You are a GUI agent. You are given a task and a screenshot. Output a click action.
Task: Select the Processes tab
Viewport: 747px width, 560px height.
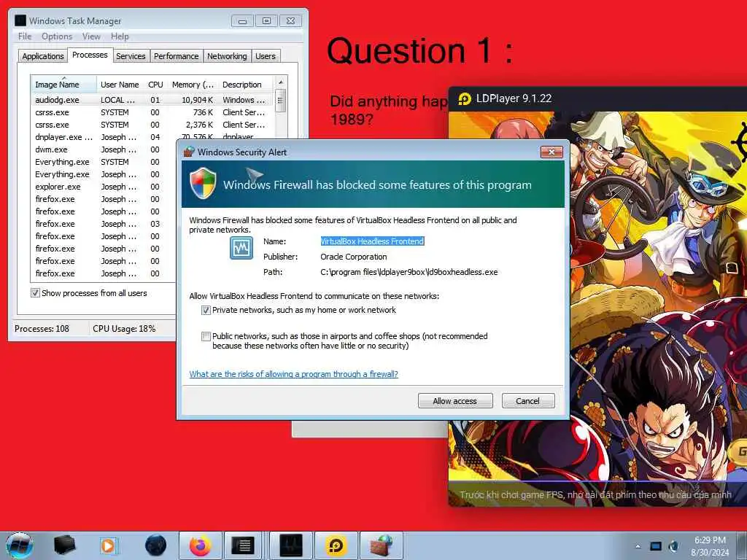(x=90, y=55)
